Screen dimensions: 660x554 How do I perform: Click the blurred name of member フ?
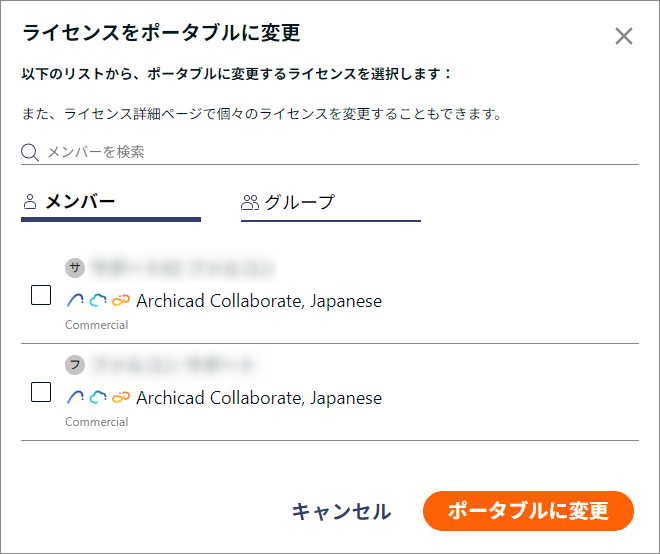pyautogui.click(x=173, y=365)
